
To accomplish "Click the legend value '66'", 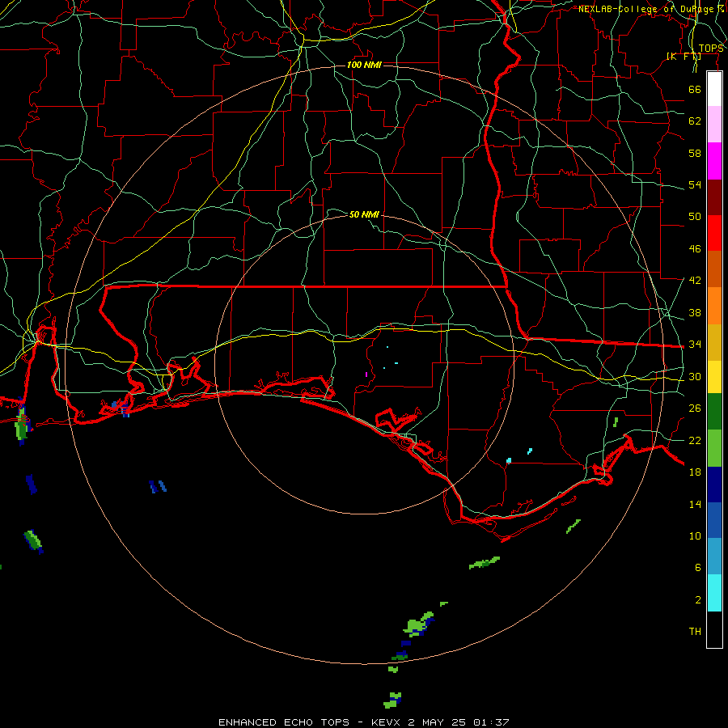I will [695, 89].
